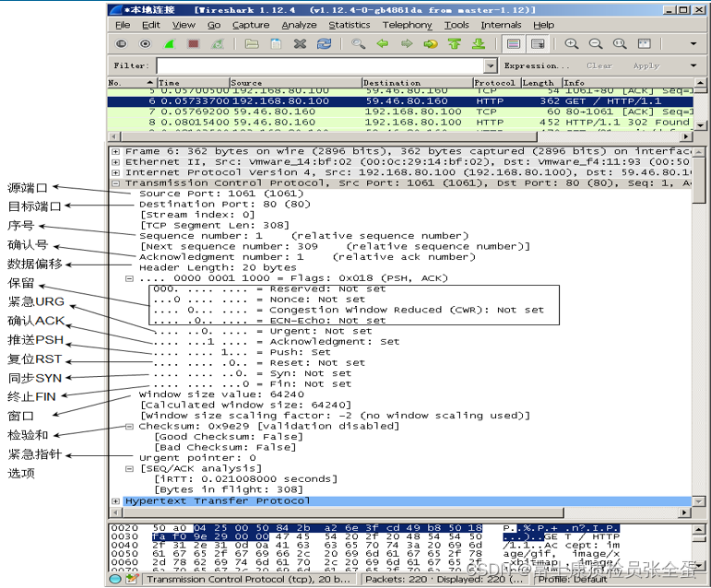Jump to last packet icon
Image resolution: width=711 pixels, height=588 pixels.
point(479,44)
